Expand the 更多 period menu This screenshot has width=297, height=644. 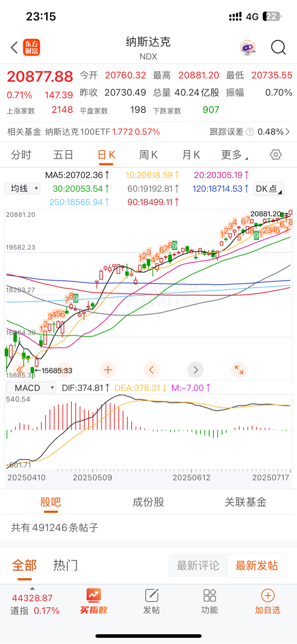[x=234, y=155]
